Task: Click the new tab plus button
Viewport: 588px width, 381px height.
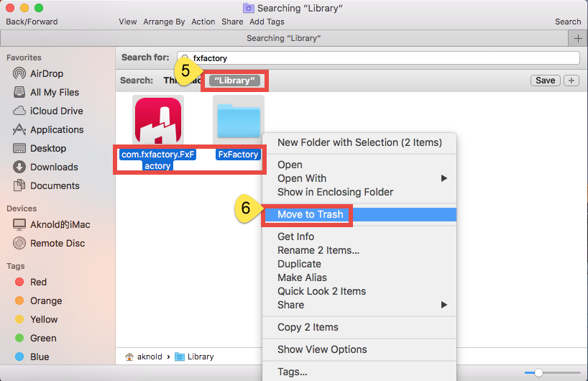Action: pos(578,38)
